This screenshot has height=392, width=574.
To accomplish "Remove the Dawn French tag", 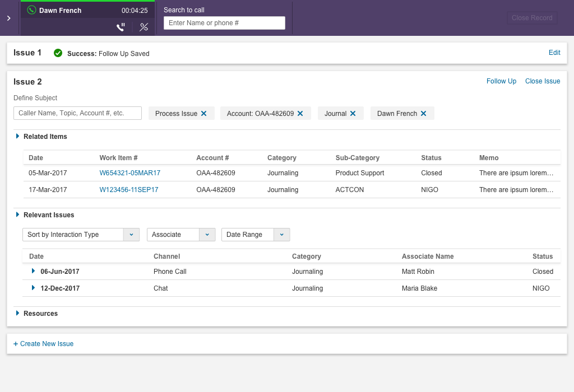I will 424,113.
